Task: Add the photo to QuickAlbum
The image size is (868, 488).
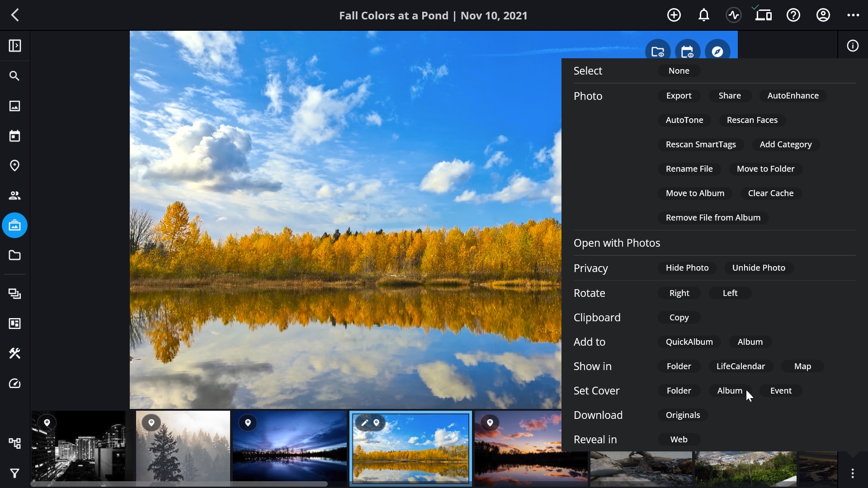Action: [x=689, y=342]
